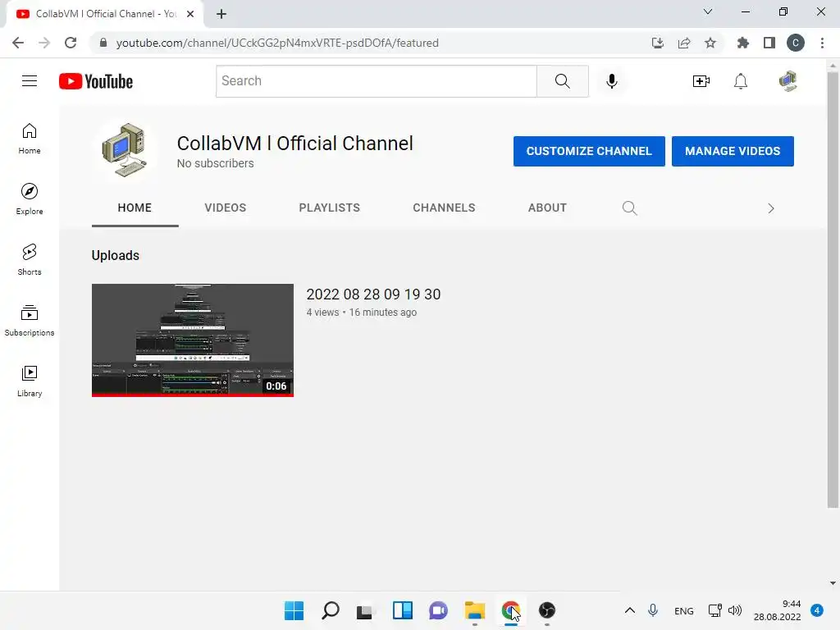Viewport: 840px width, 630px height.
Task: Open the Chrome profile C avatar
Action: click(795, 43)
